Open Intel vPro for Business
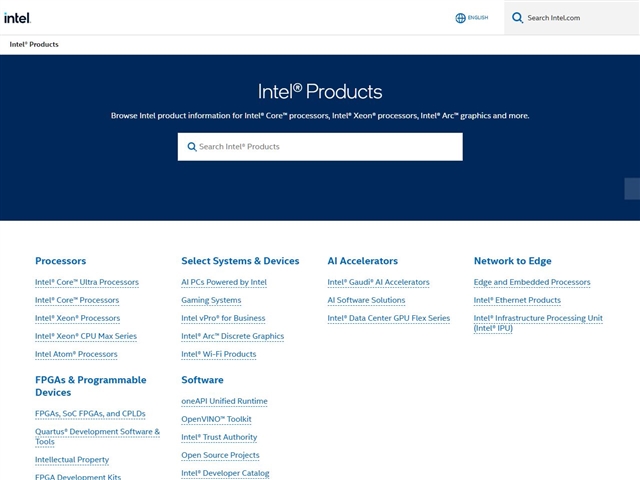Screen dimensions: 640x480 (223, 318)
